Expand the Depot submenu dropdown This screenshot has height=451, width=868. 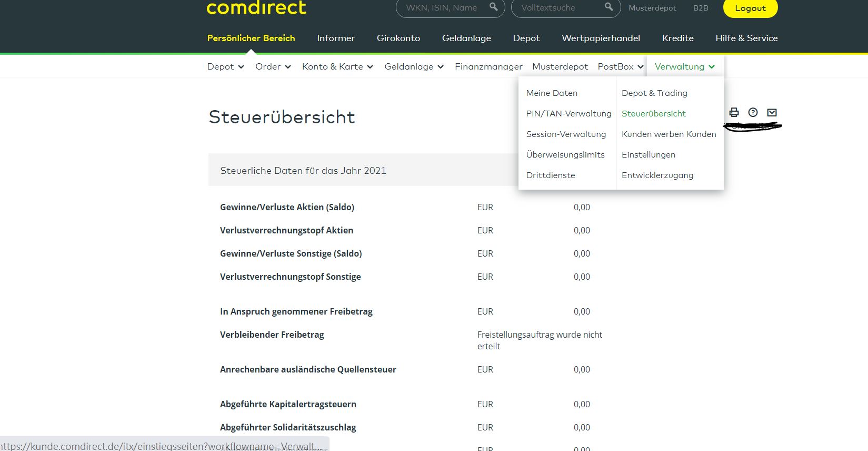point(225,66)
